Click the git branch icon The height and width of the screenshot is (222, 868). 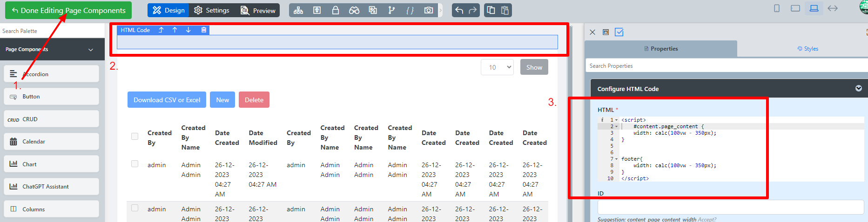point(391,10)
